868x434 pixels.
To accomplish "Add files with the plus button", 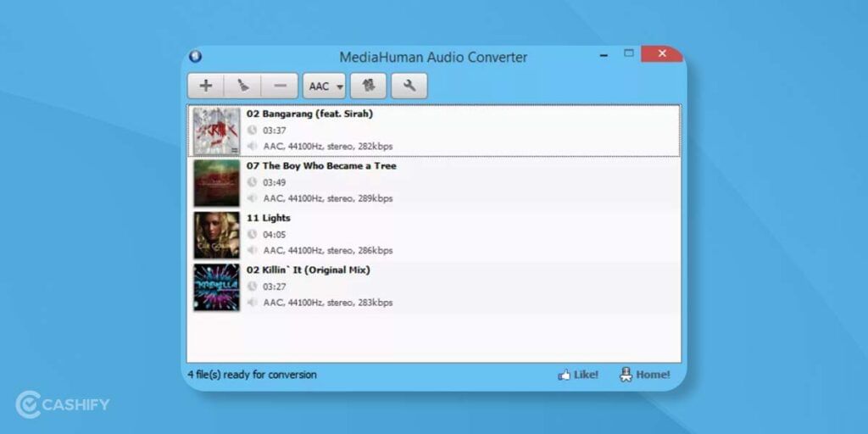I will pos(206,86).
